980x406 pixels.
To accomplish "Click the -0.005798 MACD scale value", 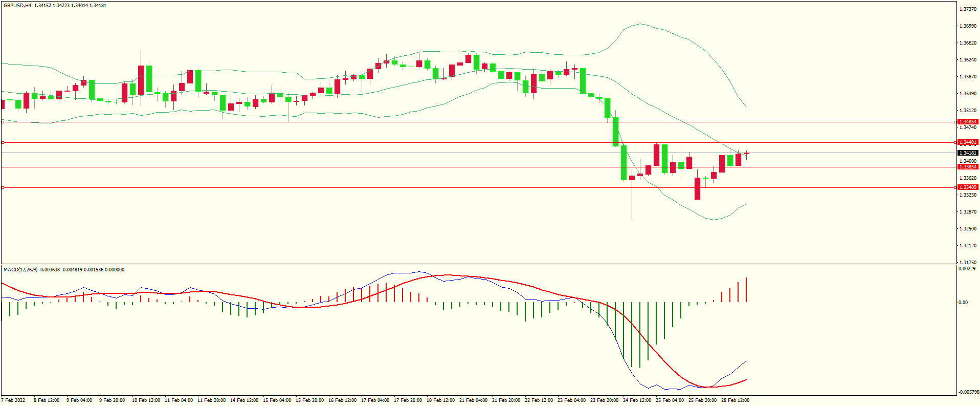I will [969, 392].
